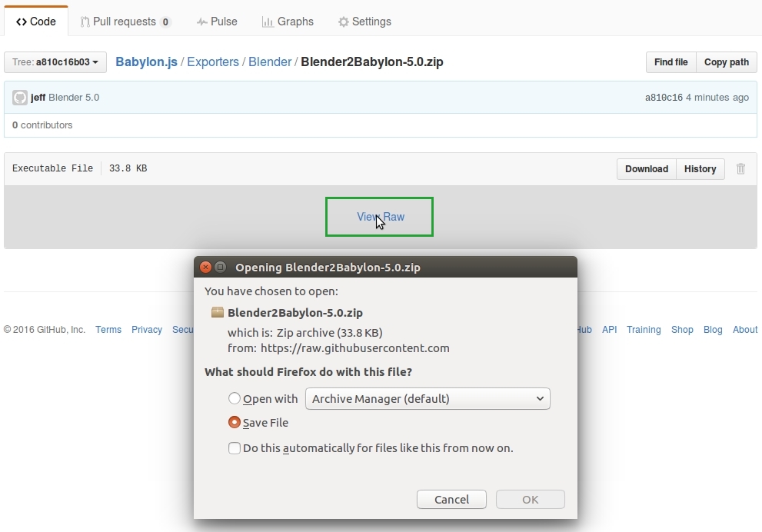762x532 pixels.
Task: Open the API footer link
Action: pos(610,329)
